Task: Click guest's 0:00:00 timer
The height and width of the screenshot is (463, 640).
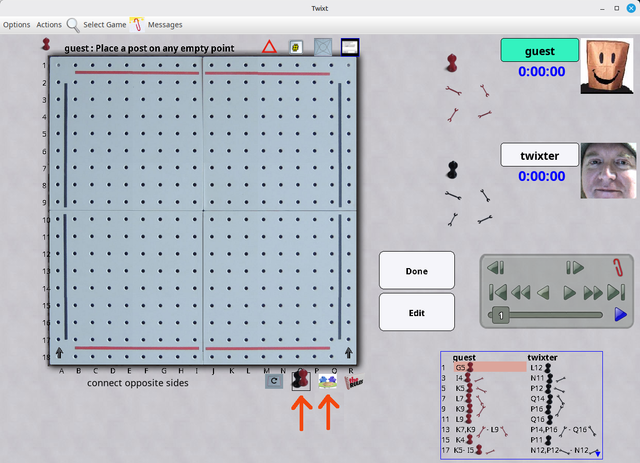Action: (542, 71)
